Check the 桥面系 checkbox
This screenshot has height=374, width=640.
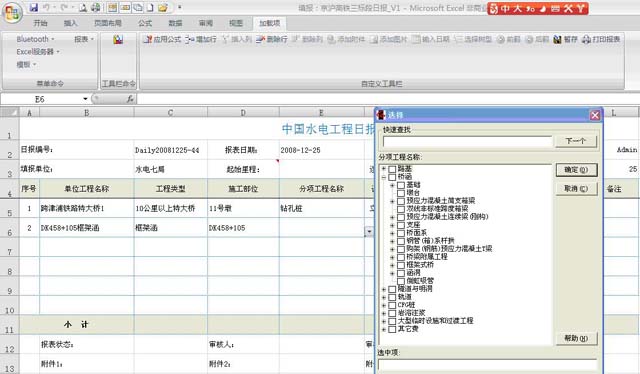coord(401,233)
